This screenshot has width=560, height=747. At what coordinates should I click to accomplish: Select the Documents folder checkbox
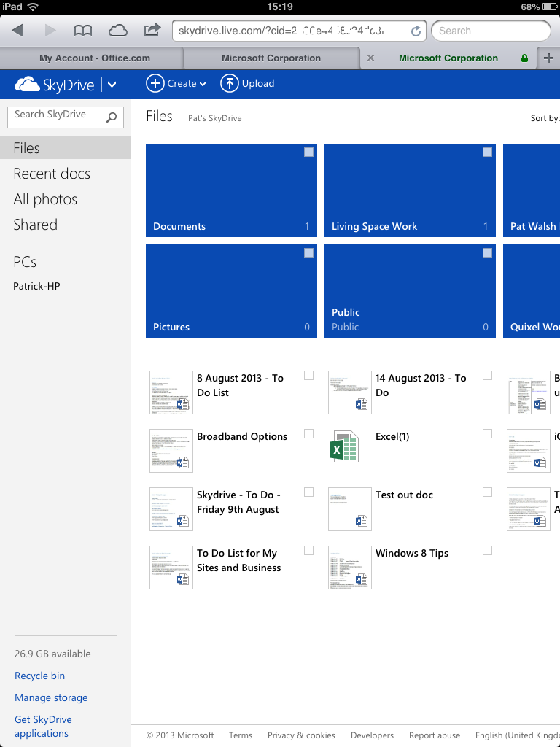(x=308, y=152)
